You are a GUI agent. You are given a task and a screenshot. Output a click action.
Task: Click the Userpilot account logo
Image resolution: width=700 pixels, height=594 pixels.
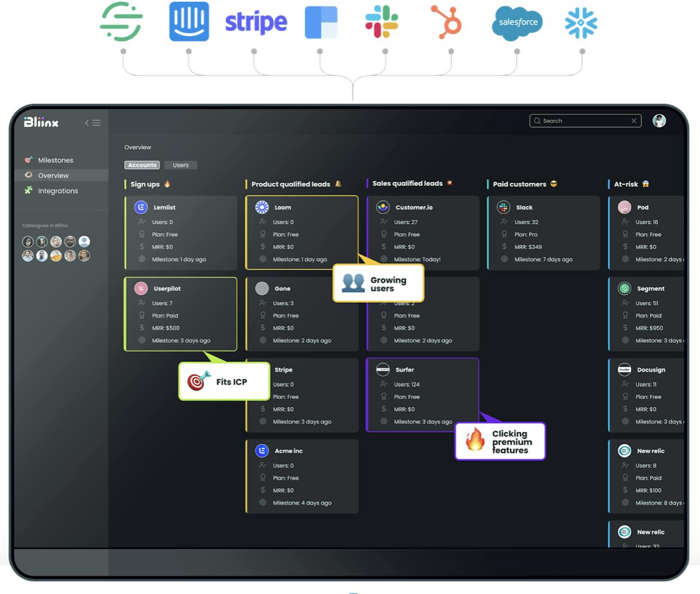[141, 288]
